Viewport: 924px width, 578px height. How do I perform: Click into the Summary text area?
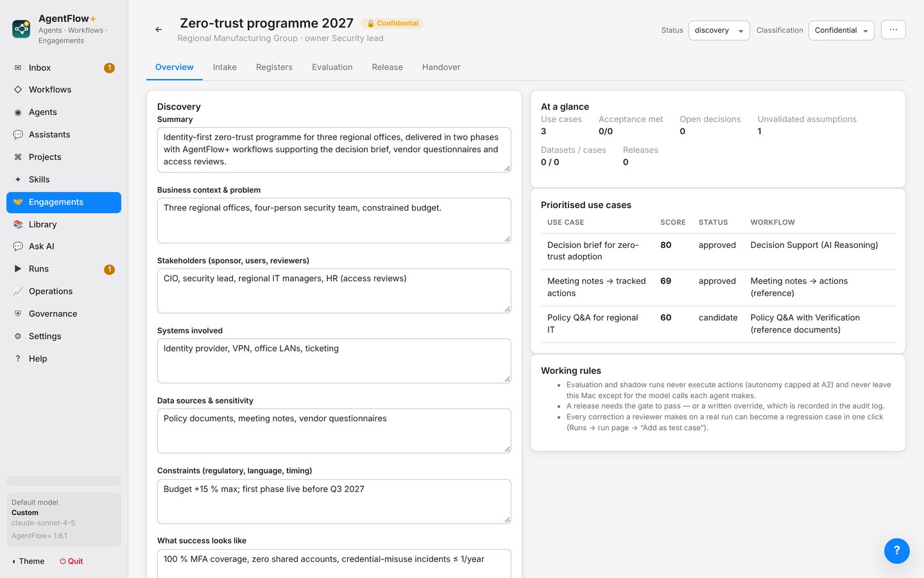tap(334, 150)
